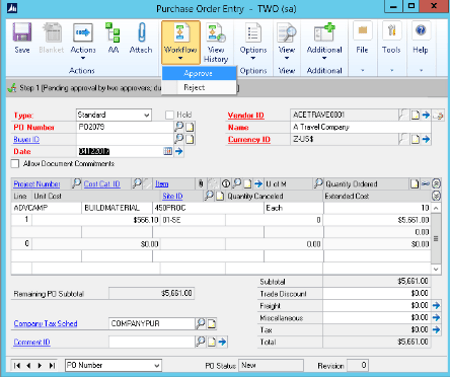The image size is (450, 377).
Task: Open the View ribbon dropdown
Action: [286, 41]
